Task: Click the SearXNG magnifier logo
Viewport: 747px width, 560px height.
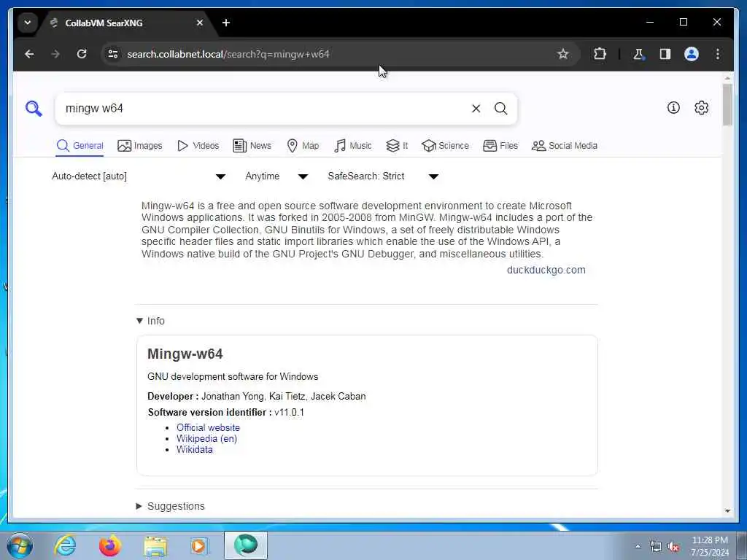Action: 34,109
